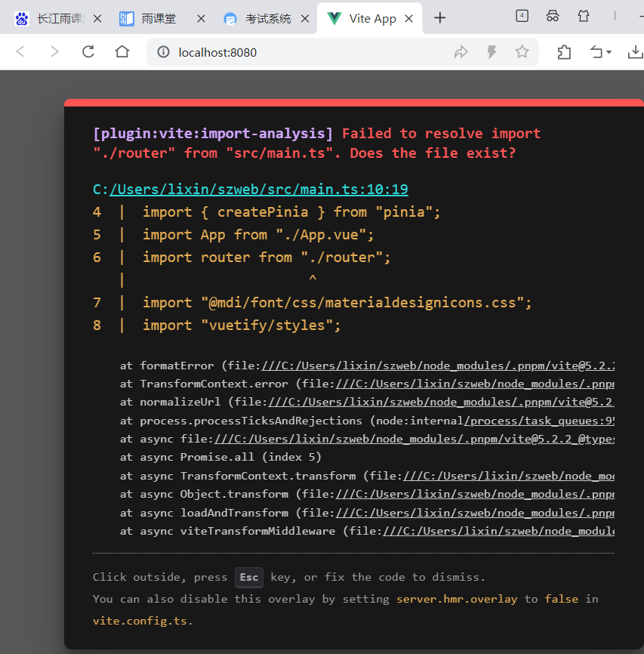Viewport: 644px width, 654px height.
Task: Switch to the 考试系统 tab
Action: point(267,18)
